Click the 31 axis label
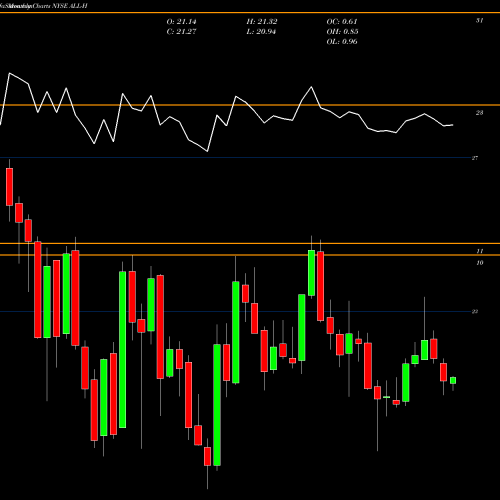 tap(479, 21)
